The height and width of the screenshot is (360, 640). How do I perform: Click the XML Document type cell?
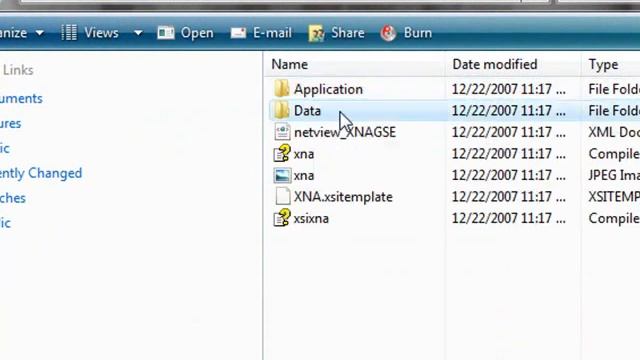tap(614, 133)
